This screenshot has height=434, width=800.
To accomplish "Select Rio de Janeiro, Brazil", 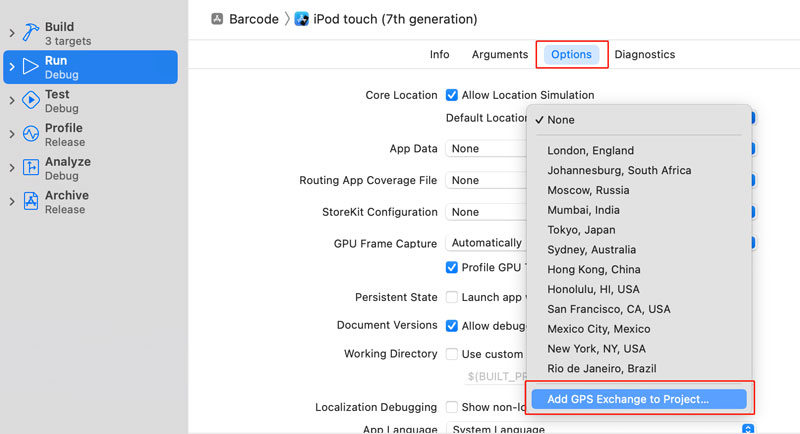I will [x=639, y=369].
